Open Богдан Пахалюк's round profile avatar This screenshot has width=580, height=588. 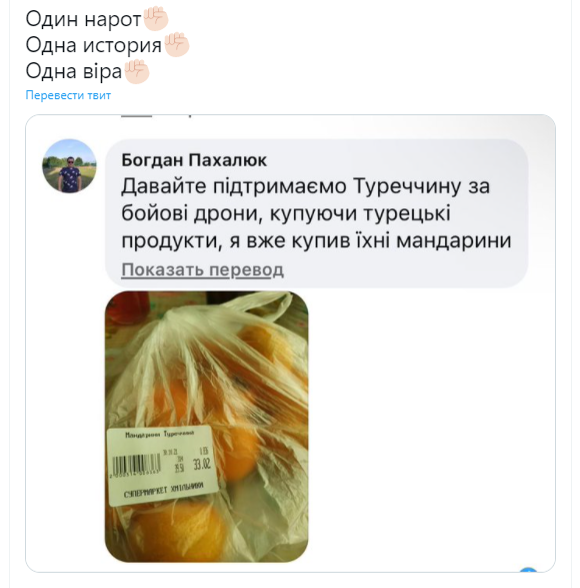pyautogui.click(x=69, y=166)
